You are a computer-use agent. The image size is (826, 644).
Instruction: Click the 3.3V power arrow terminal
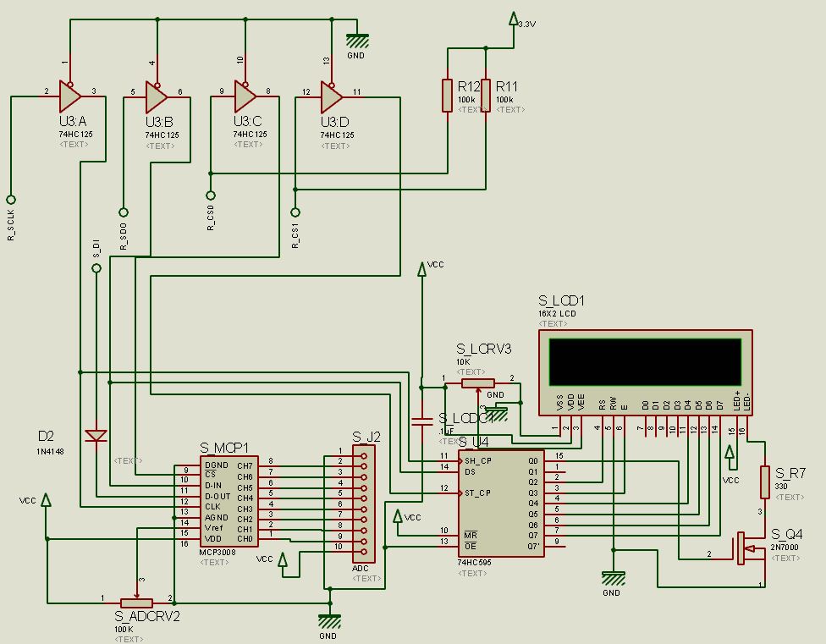(x=513, y=19)
